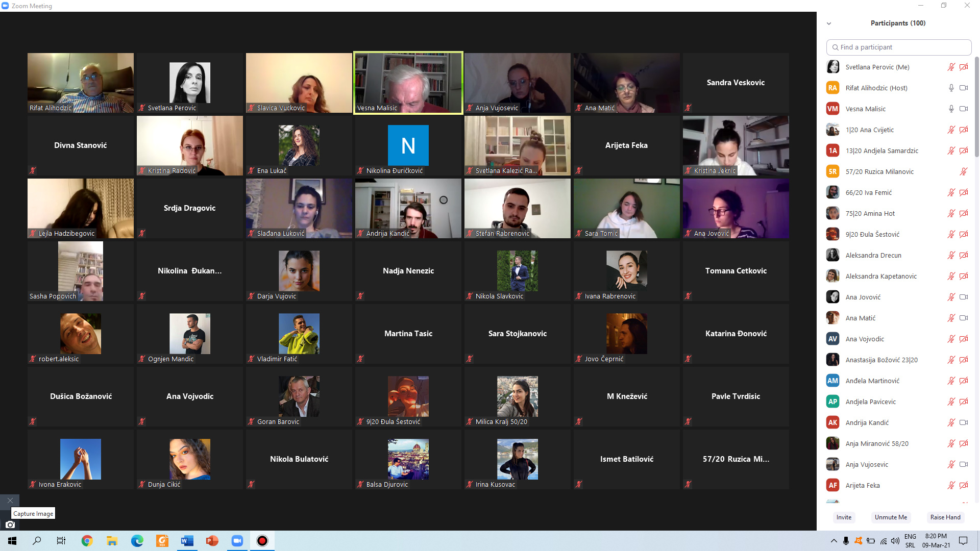Viewport: 980px width, 551px height.
Task: Click Vesna Malisic video icon in list
Action: (x=964, y=109)
